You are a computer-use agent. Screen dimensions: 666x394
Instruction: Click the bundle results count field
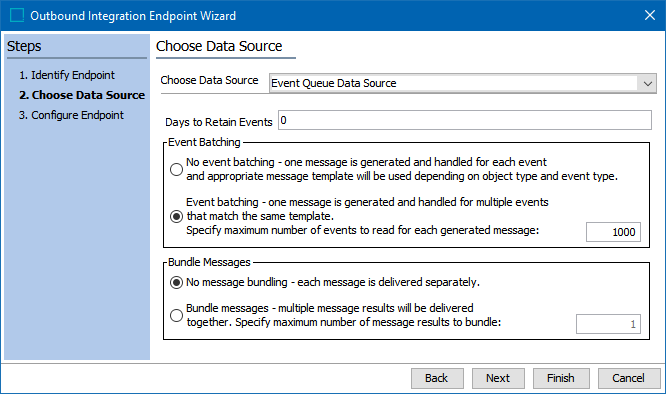click(608, 324)
